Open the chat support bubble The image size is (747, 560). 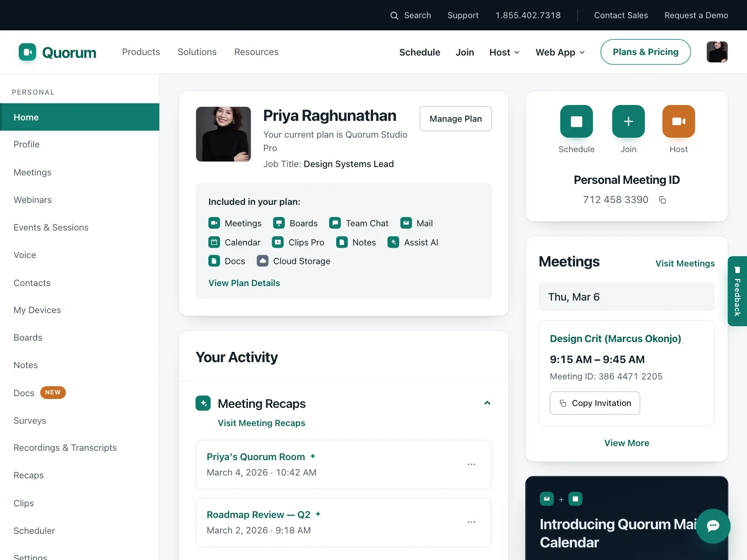pos(713,526)
